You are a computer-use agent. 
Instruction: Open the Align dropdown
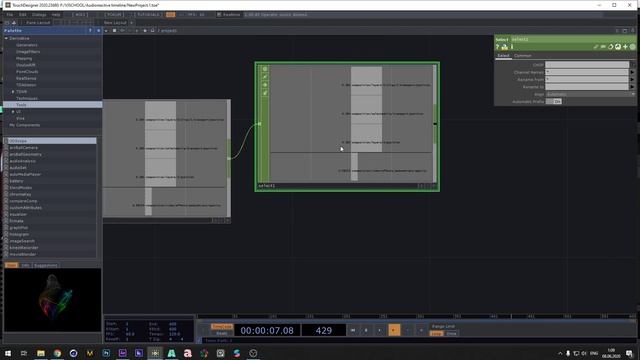(590, 94)
